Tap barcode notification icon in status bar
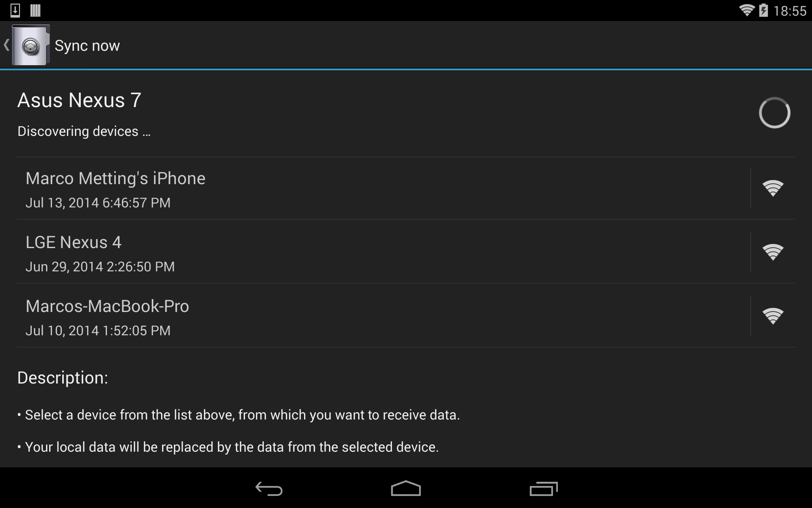 pyautogui.click(x=36, y=10)
